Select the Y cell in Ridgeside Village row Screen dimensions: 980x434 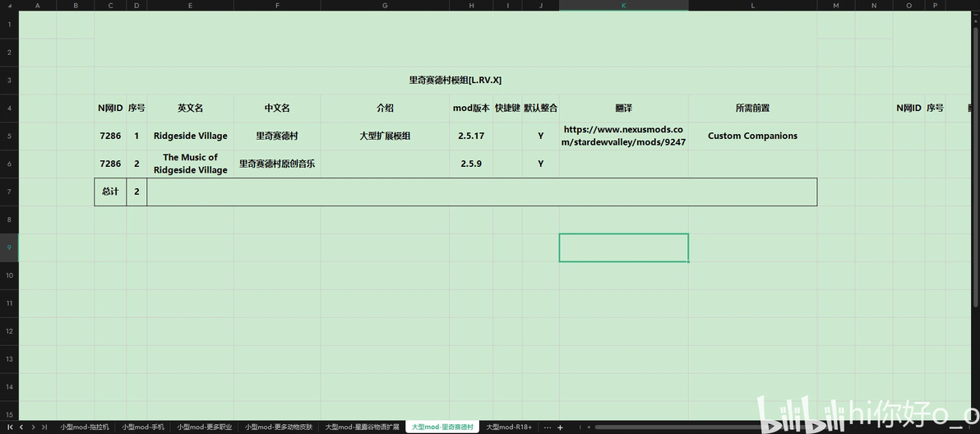pos(541,136)
